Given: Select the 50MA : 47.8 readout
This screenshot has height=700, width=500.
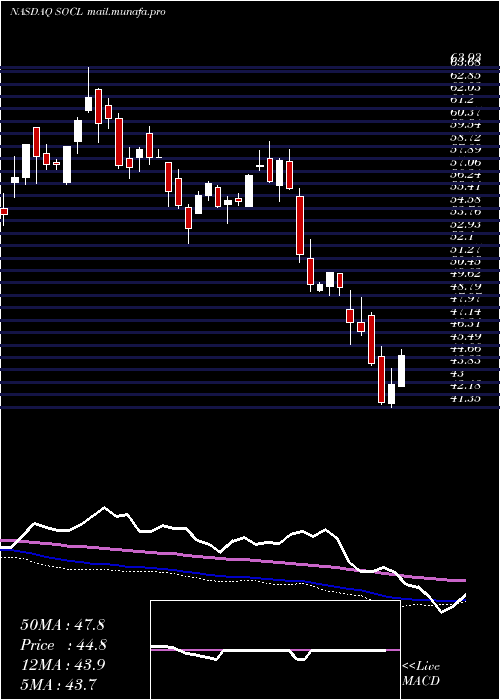Looking at the screenshot, I should tap(62, 625).
